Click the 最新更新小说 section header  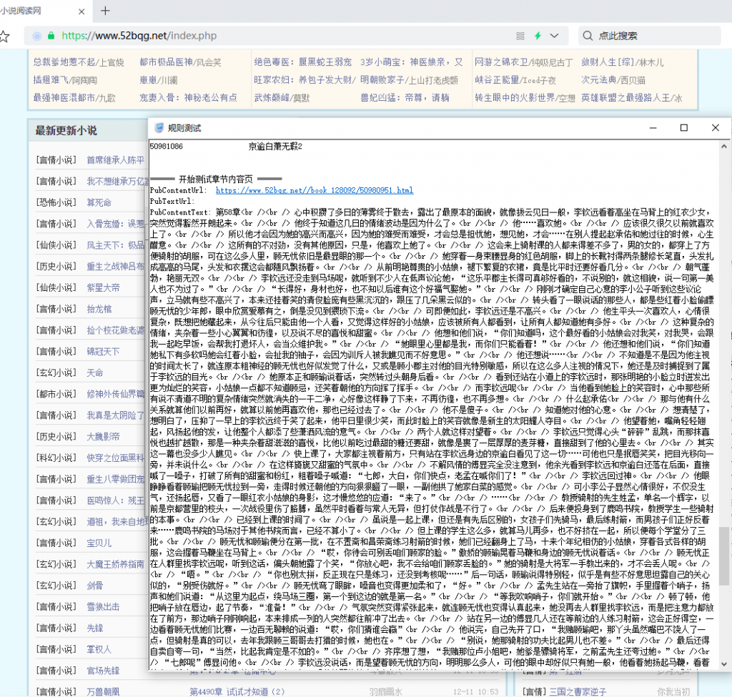(x=66, y=131)
